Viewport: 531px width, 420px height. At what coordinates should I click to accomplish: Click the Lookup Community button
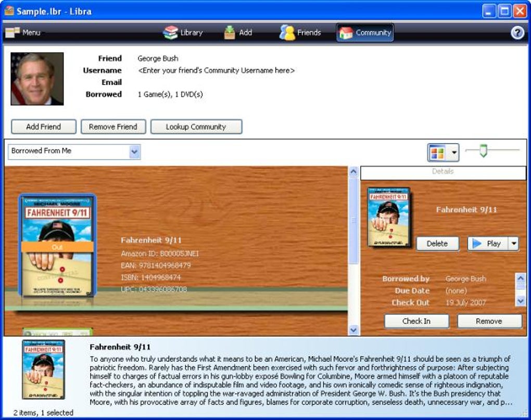pyautogui.click(x=196, y=126)
